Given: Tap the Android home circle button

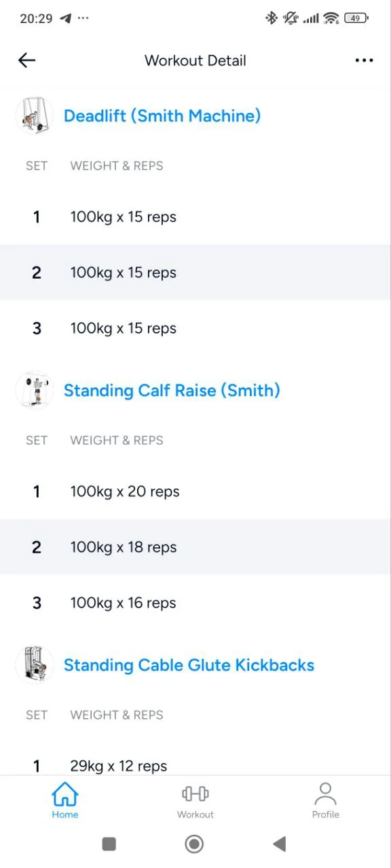Looking at the screenshot, I should tap(194, 844).
